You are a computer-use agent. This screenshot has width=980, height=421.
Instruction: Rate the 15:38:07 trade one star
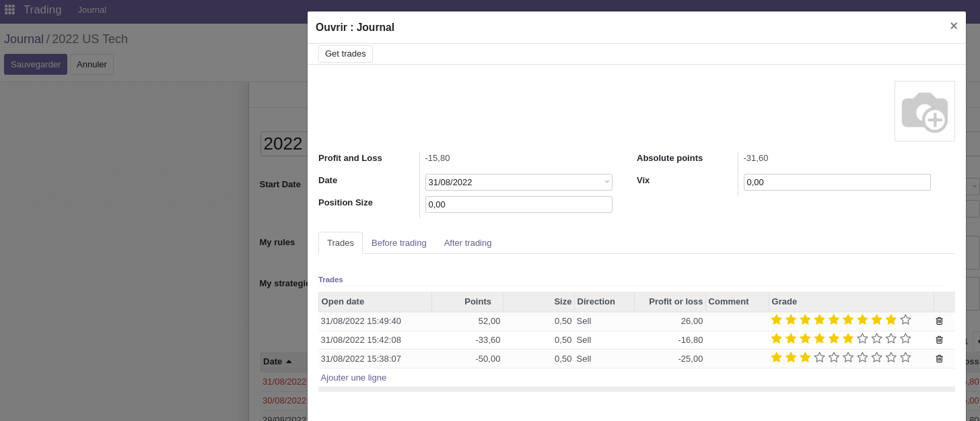[776, 358]
